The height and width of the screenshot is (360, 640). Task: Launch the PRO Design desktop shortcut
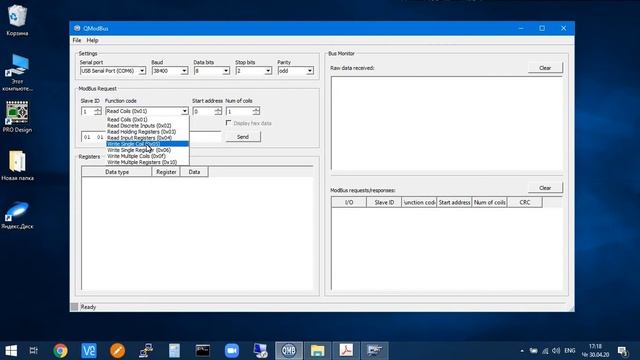(x=17, y=117)
